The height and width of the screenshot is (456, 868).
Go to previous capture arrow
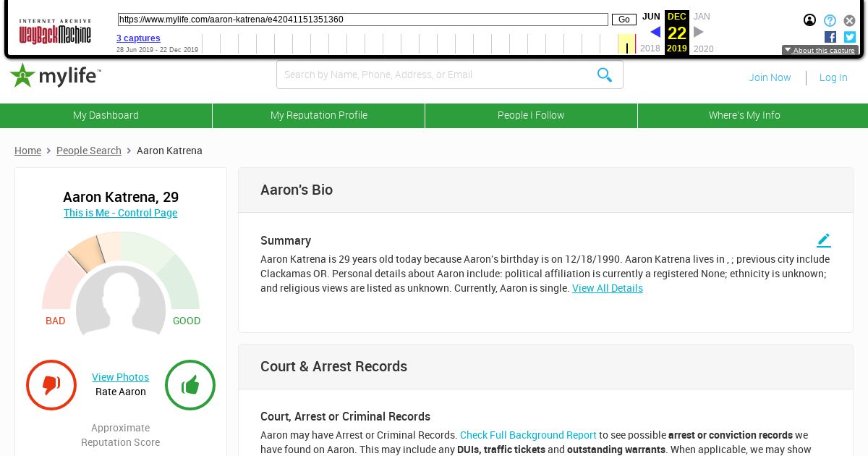[x=655, y=32]
